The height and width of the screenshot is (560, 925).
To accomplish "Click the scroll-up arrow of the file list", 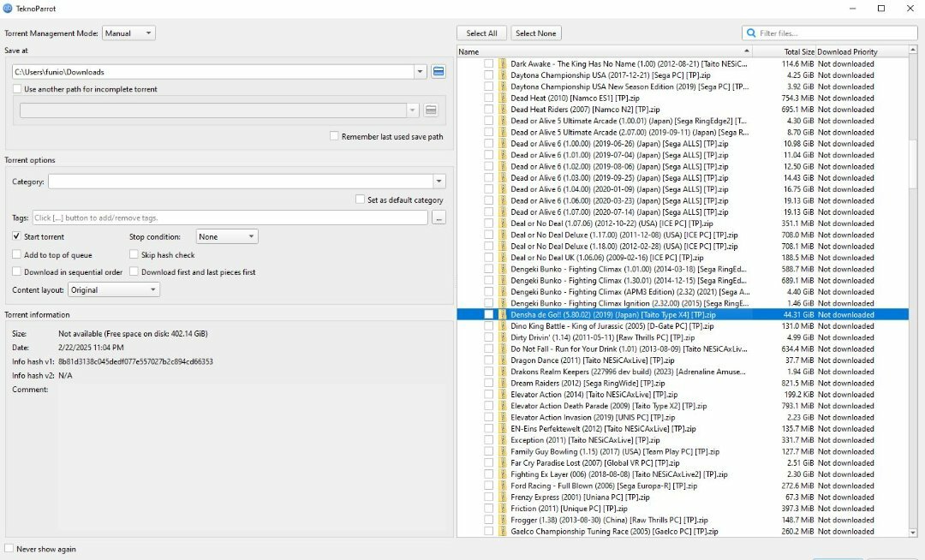I will 913,51.
